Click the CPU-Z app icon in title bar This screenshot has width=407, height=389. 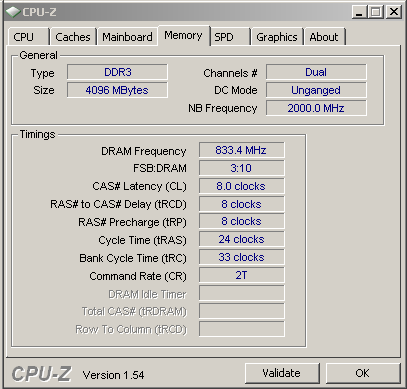coord(13,12)
